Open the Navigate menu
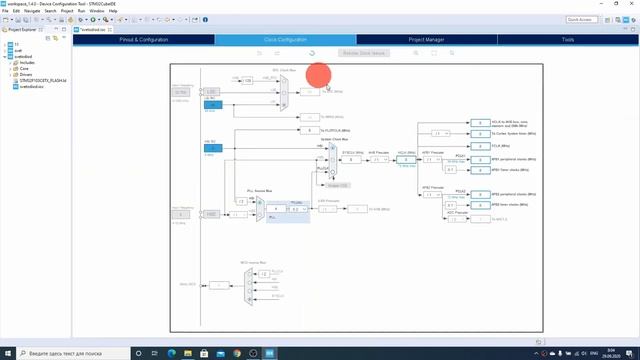Image resolution: width=640 pixels, height=360 pixels. (32, 11)
